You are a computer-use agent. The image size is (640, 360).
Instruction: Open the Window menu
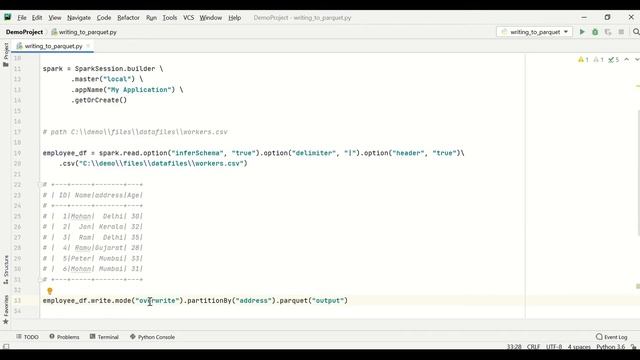211,18
